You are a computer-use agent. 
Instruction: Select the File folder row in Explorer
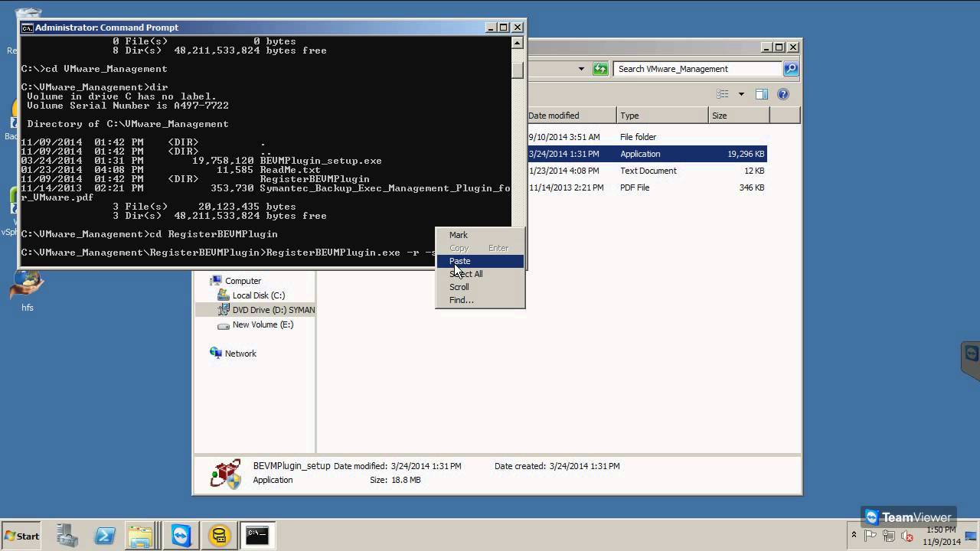point(647,137)
